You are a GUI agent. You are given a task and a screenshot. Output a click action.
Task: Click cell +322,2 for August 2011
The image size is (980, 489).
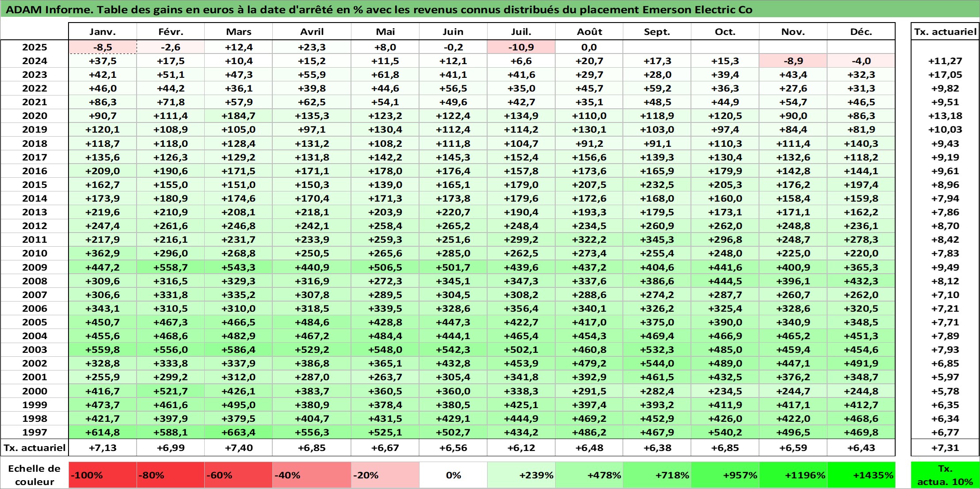(589, 240)
